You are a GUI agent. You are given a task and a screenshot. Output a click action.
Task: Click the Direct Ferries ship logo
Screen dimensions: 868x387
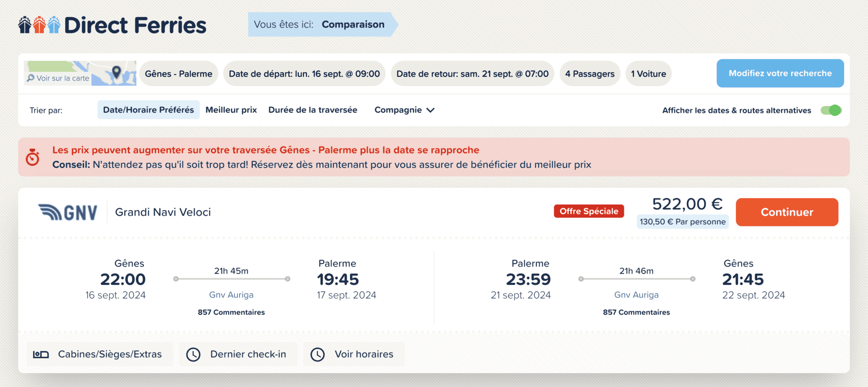pyautogui.click(x=39, y=25)
